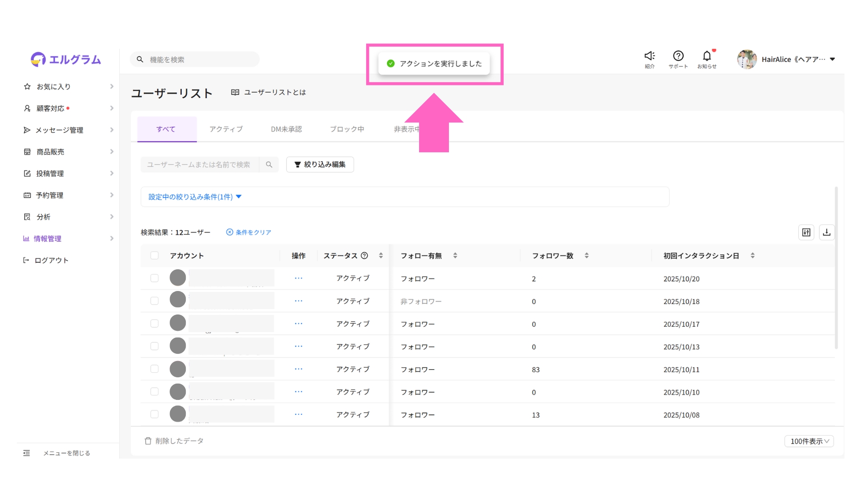Click the username search magnifier icon

point(269,164)
